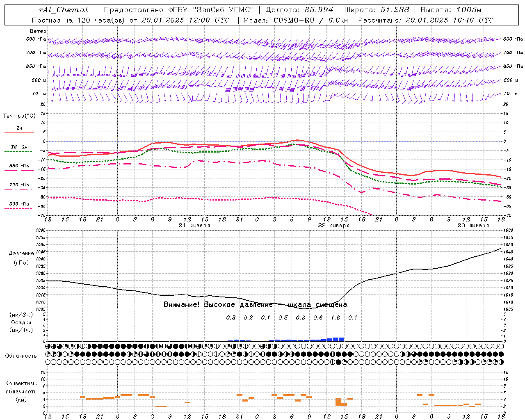525x420 pixels.
Task: Select the 0.5 precipitation amount value
Action: coord(283,317)
